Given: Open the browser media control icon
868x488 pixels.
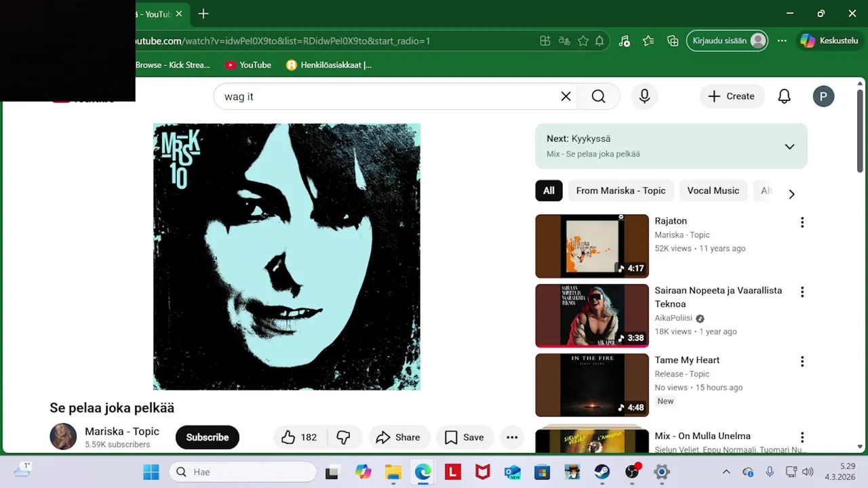Looking at the screenshot, I should coord(625,41).
